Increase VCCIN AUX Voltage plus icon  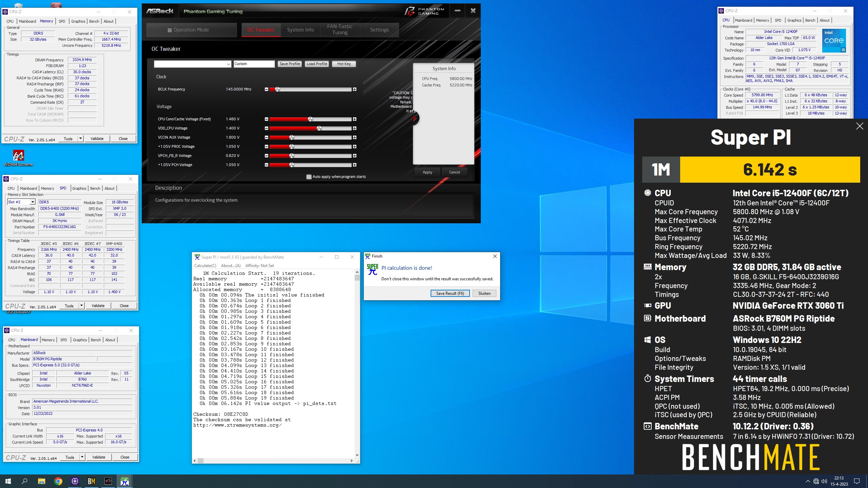click(x=355, y=138)
